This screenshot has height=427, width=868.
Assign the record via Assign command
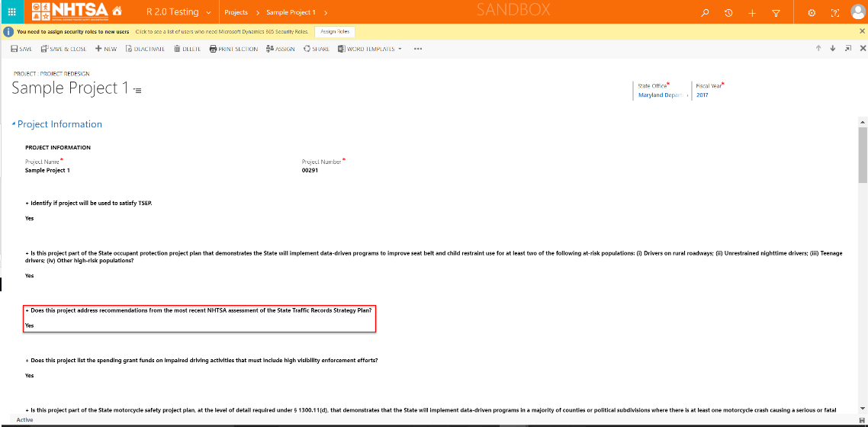[x=280, y=49]
